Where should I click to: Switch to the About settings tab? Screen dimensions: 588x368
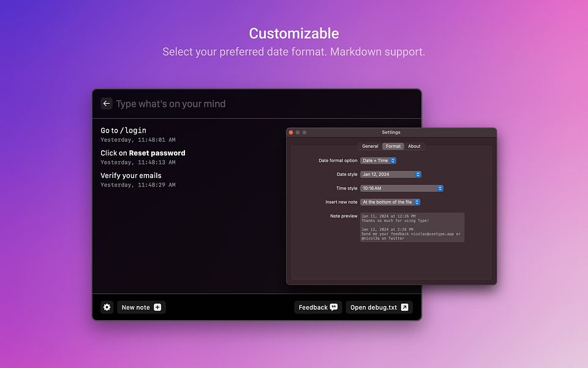click(x=414, y=146)
